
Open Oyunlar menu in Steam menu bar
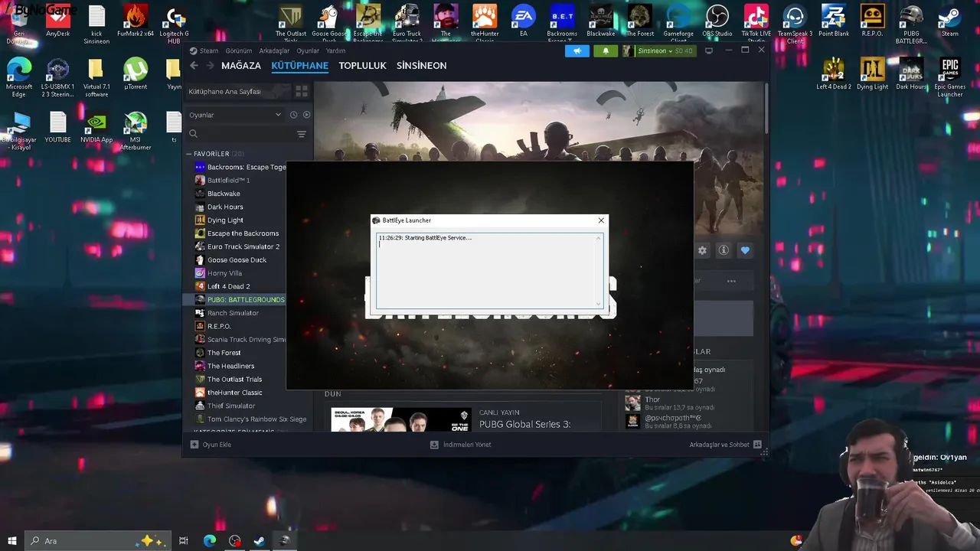click(308, 51)
